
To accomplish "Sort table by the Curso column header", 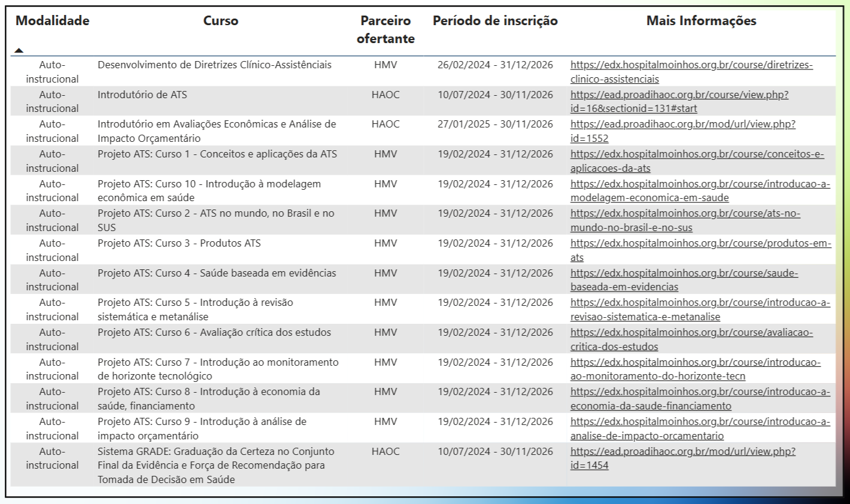I will [x=221, y=21].
